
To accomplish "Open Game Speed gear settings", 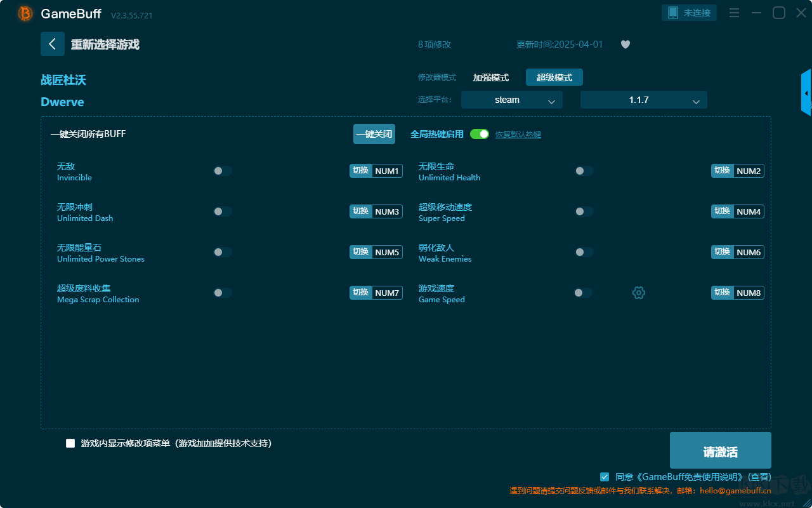I will tap(639, 293).
